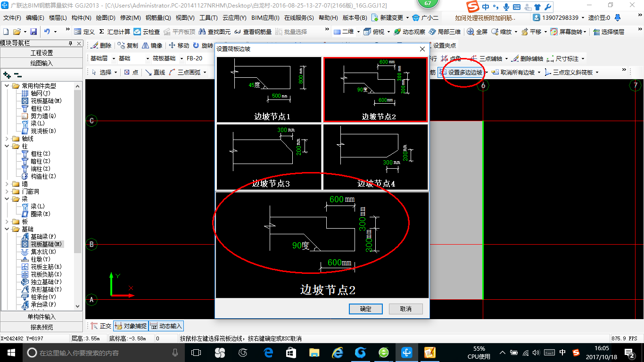Open 选择楼层 (select floor)

(609, 32)
